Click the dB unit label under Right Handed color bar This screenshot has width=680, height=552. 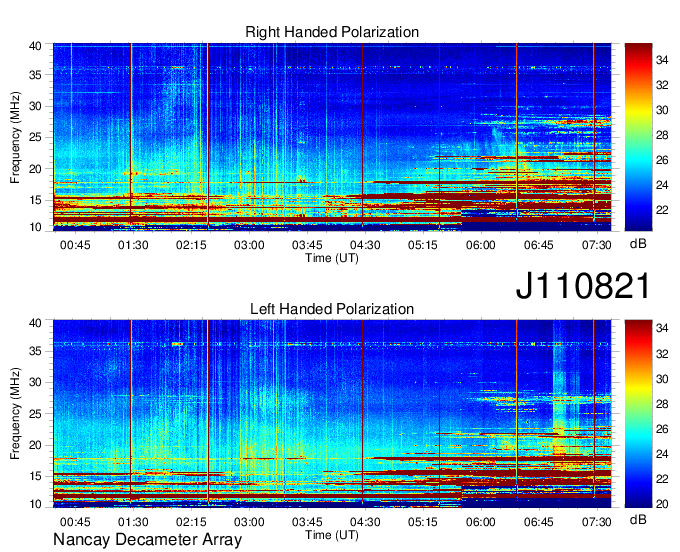point(638,244)
